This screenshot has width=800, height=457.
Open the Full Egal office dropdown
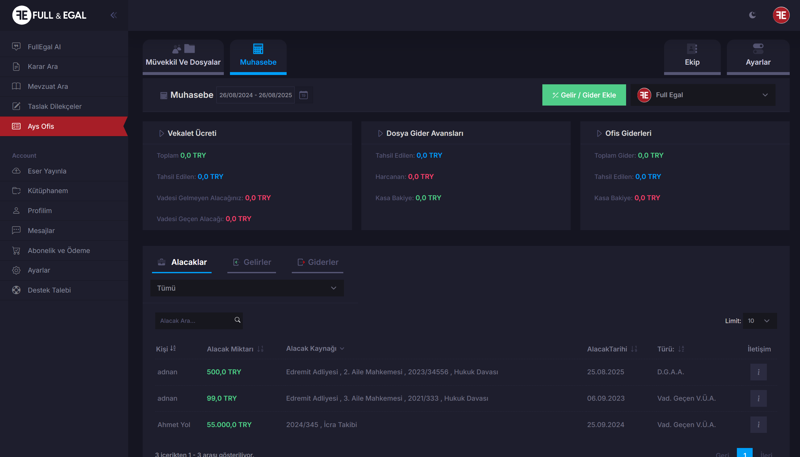click(x=704, y=95)
